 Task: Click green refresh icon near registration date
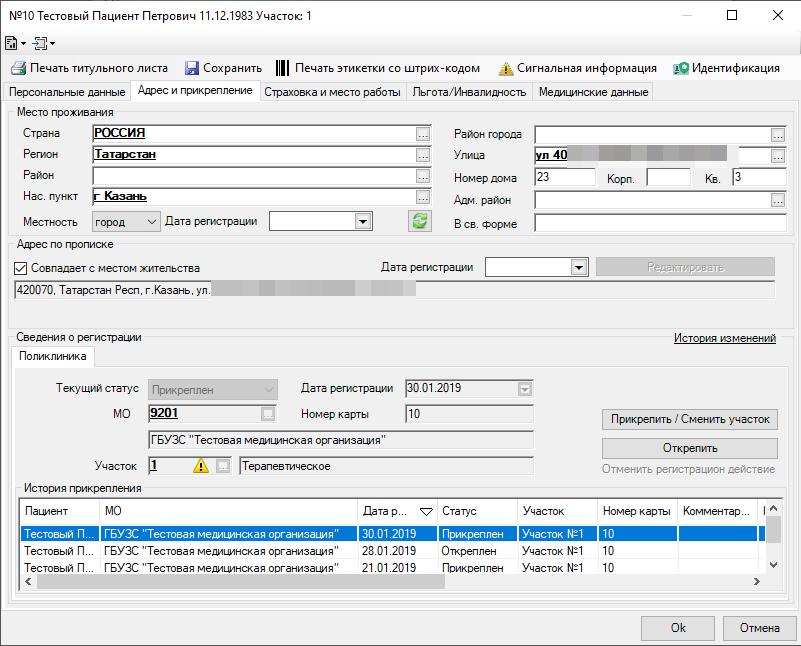tap(420, 221)
